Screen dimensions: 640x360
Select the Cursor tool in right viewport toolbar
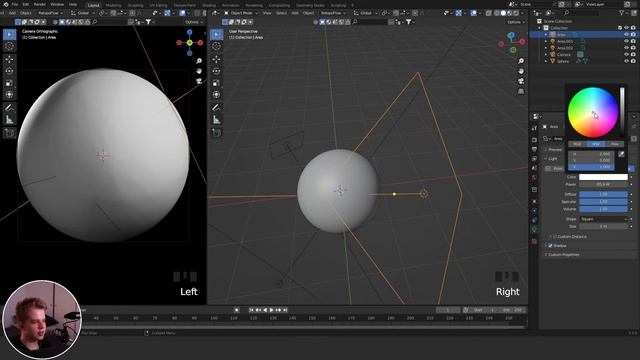pyautogui.click(x=216, y=46)
